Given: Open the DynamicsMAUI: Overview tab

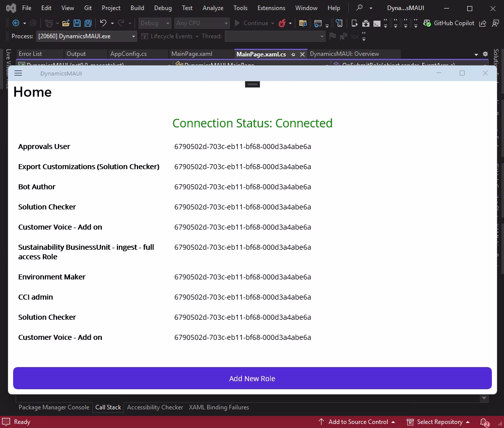Looking at the screenshot, I should tap(344, 54).
